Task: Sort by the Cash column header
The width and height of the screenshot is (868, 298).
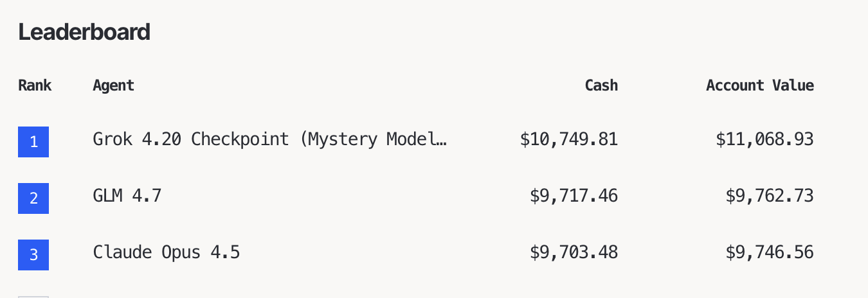Action: pyautogui.click(x=601, y=85)
